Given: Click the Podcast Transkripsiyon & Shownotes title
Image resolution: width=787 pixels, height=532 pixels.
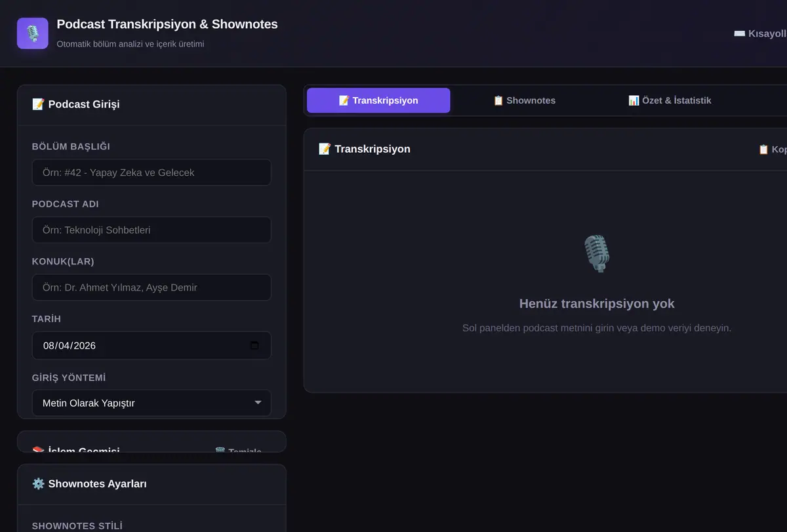Looking at the screenshot, I should coord(167,24).
